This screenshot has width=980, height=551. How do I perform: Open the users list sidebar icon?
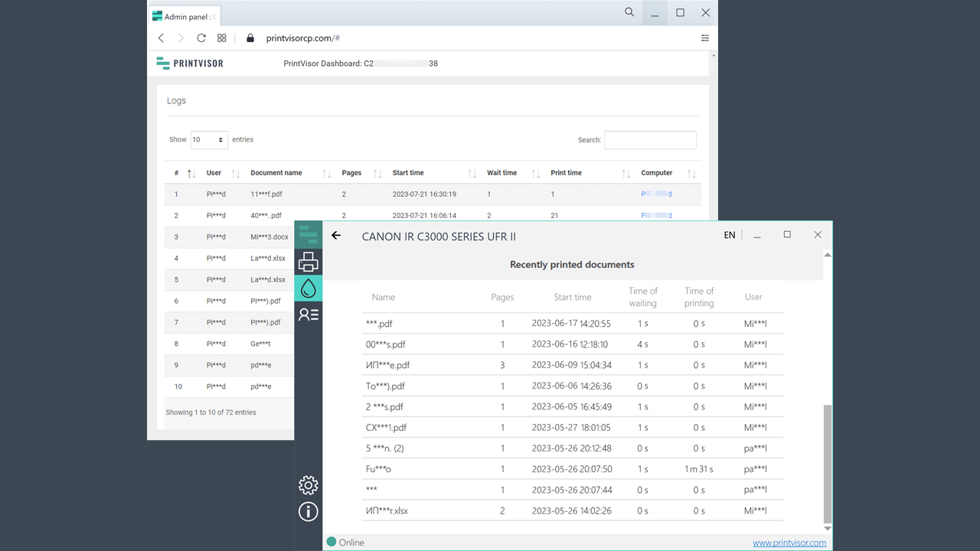click(309, 315)
